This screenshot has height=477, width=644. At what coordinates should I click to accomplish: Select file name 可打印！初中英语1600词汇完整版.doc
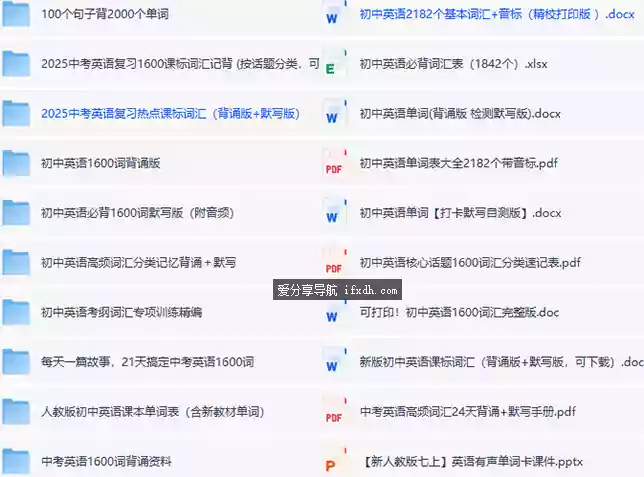pyautogui.click(x=459, y=312)
